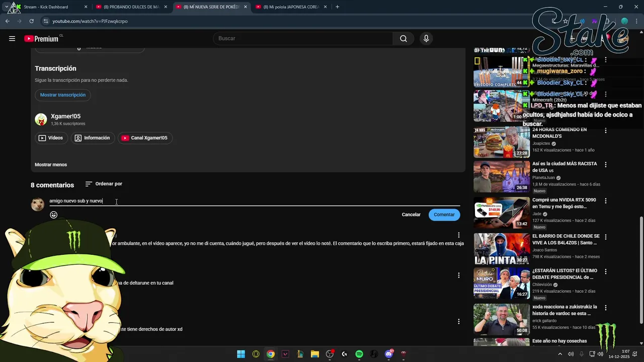Reload the page with the refresh icon
The width and height of the screenshot is (644, 362).
[x=31, y=21]
